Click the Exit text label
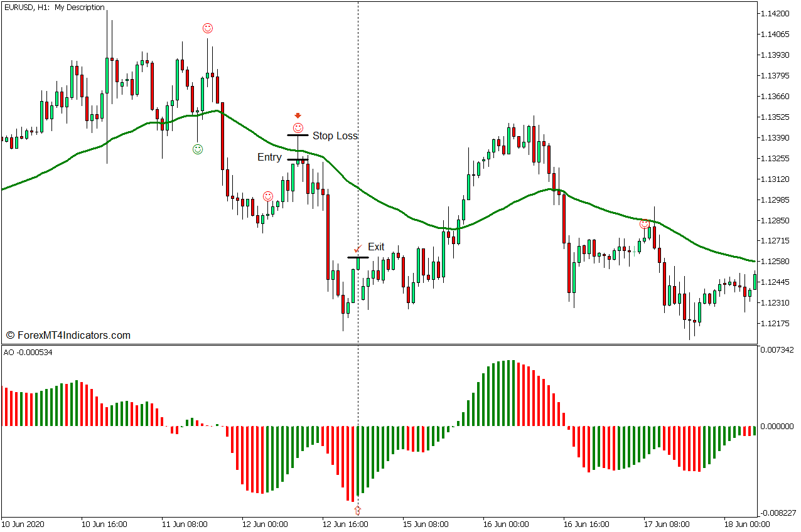801x532 pixels. [376, 247]
